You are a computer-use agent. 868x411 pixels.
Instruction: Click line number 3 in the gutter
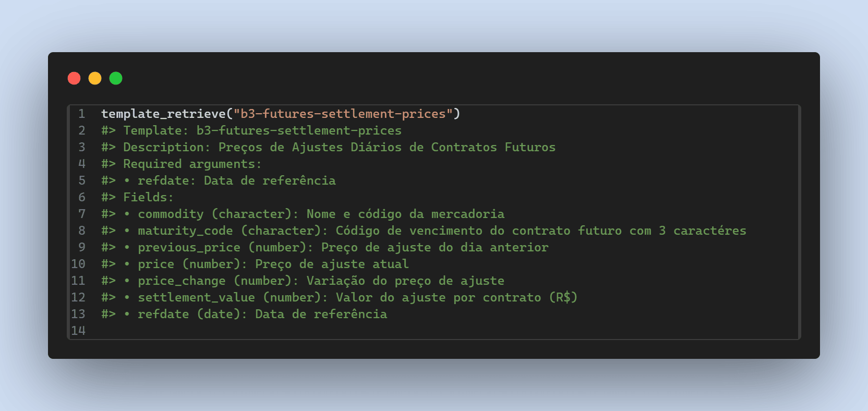click(82, 147)
